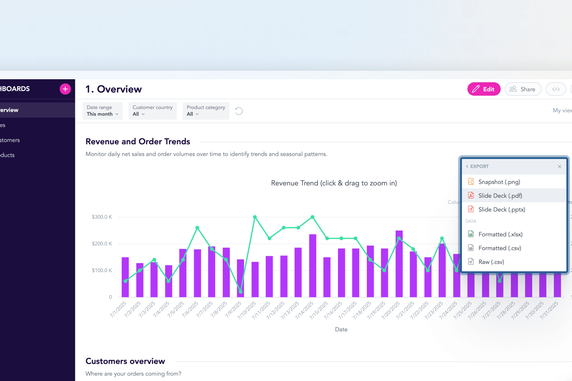Click the pptx icon beside Slide Deck (.pptx)
572x381 pixels.
pyautogui.click(x=471, y=209)
